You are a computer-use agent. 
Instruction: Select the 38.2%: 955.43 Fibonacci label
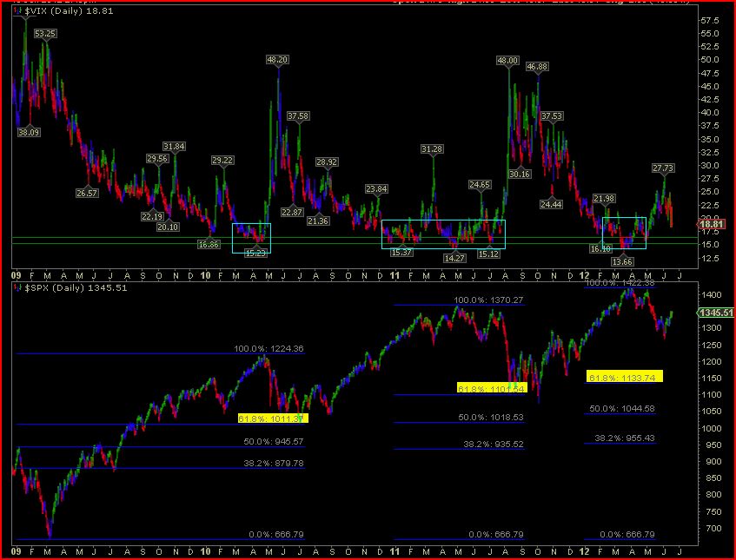[x=625, y=438]
